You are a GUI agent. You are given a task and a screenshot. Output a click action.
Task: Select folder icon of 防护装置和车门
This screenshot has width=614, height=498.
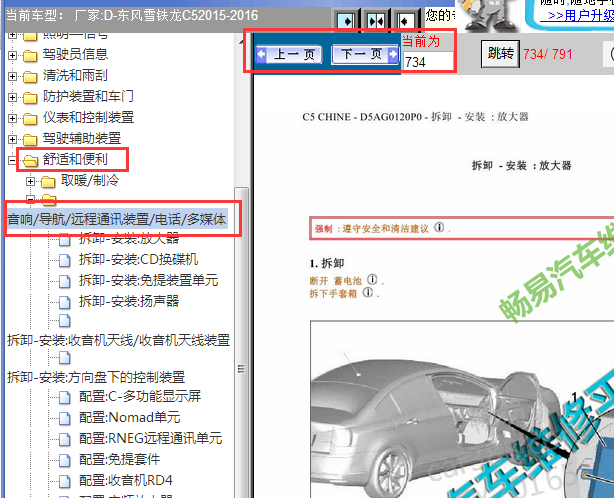[x=30, y=97]
